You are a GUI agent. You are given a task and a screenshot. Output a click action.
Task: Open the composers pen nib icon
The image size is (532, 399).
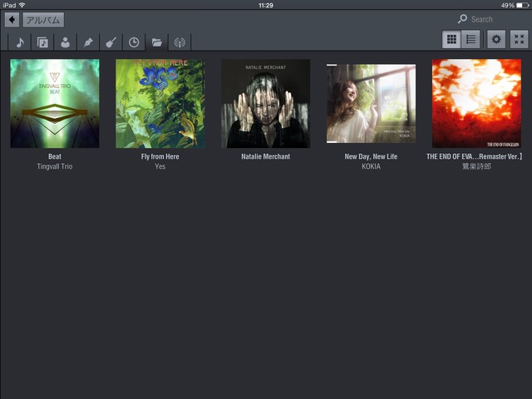click(87, 42)
